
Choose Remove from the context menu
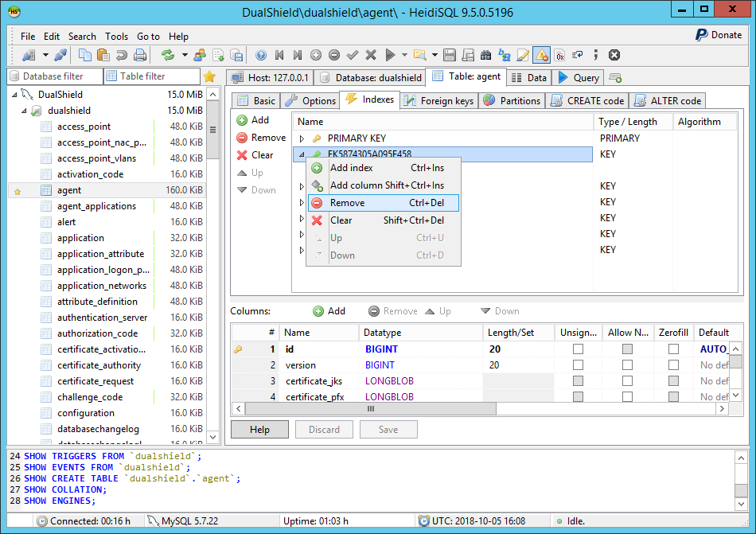point(347,203)
